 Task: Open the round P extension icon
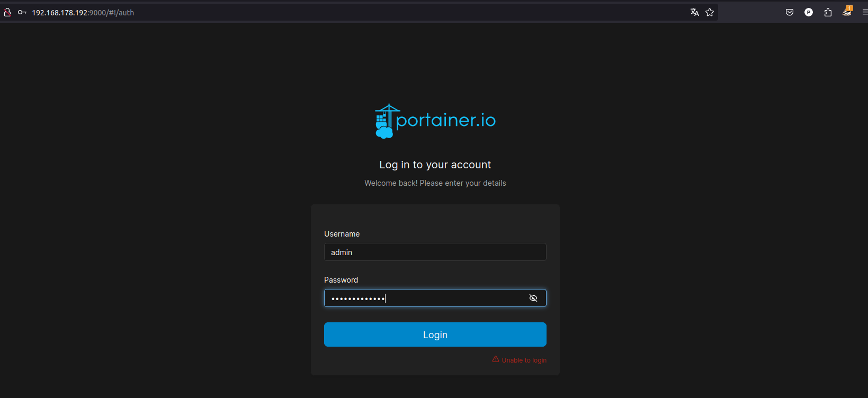tap(809, 12)
